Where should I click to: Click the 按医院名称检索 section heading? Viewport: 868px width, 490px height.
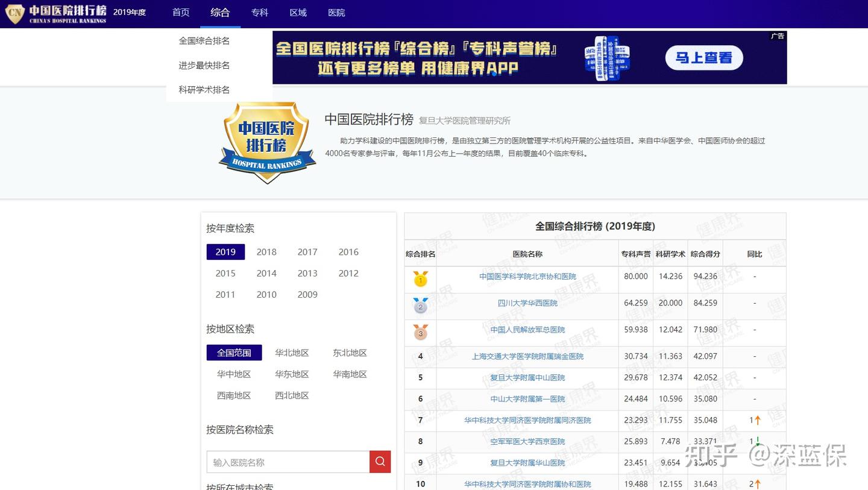pyautogui.click(x=240, y=430)
